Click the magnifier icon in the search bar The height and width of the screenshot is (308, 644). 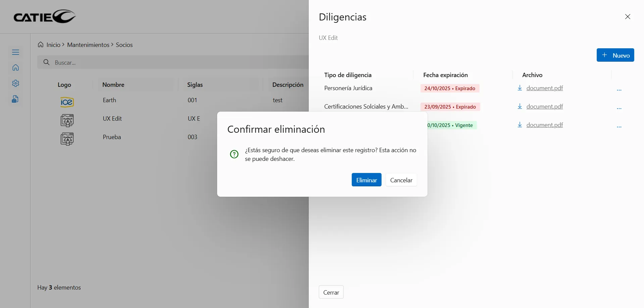pyautogui.click(x=47, y=62)
